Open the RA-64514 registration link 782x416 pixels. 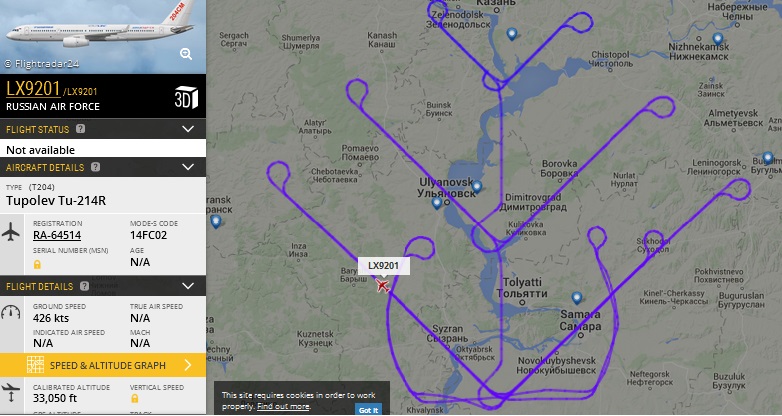(57, 235)
